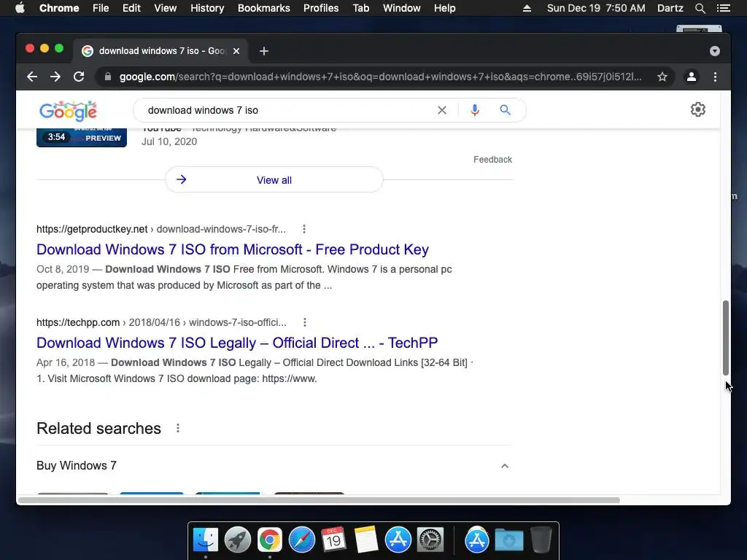Open the Tab menu

coord(361,8)
